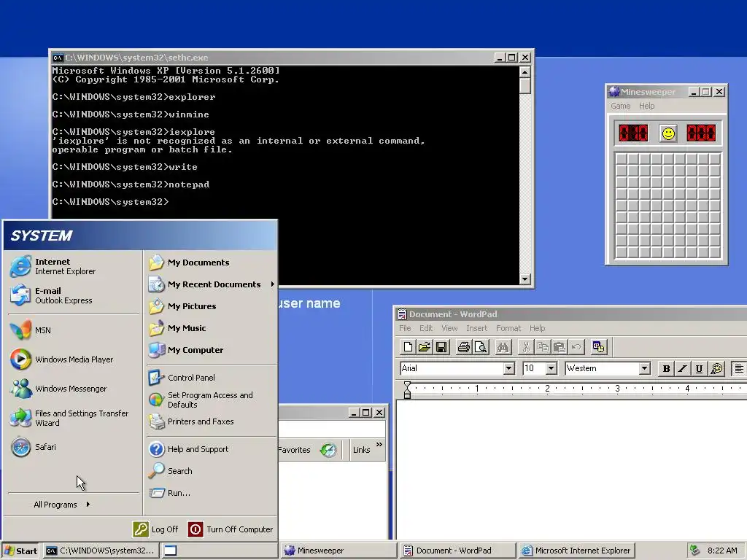
Task: Click command prompt scrollbar down arrow
Action: tap(525, 279)
